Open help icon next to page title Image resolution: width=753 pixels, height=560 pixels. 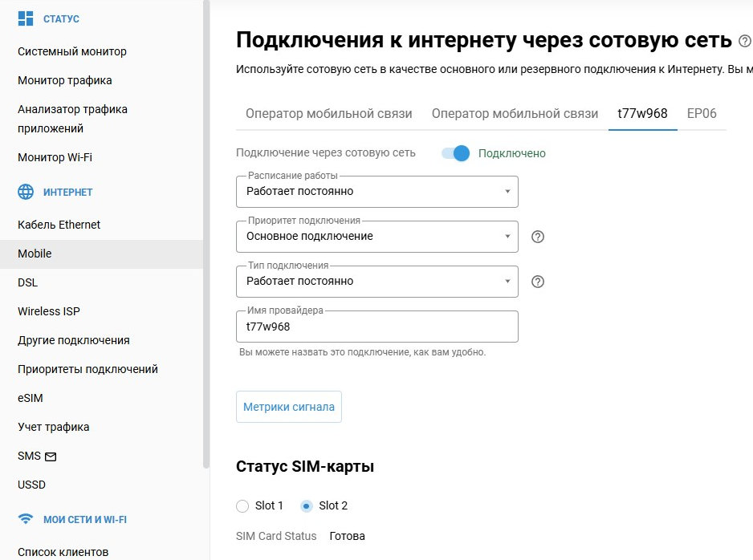744,41
